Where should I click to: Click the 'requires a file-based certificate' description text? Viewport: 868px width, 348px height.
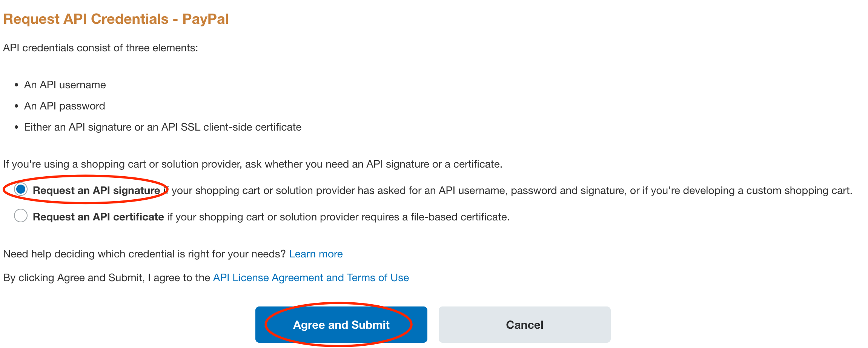click(x=338, y=217)
